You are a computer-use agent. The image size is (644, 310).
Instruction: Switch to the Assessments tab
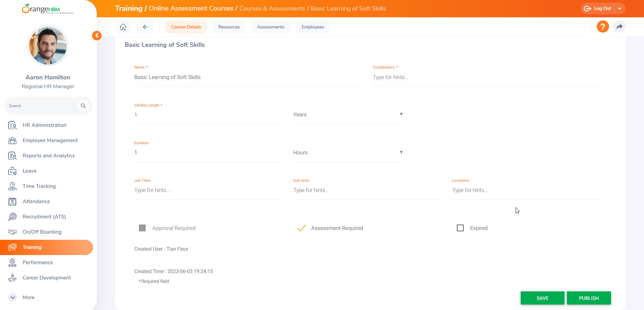click(x=270, y=26)
